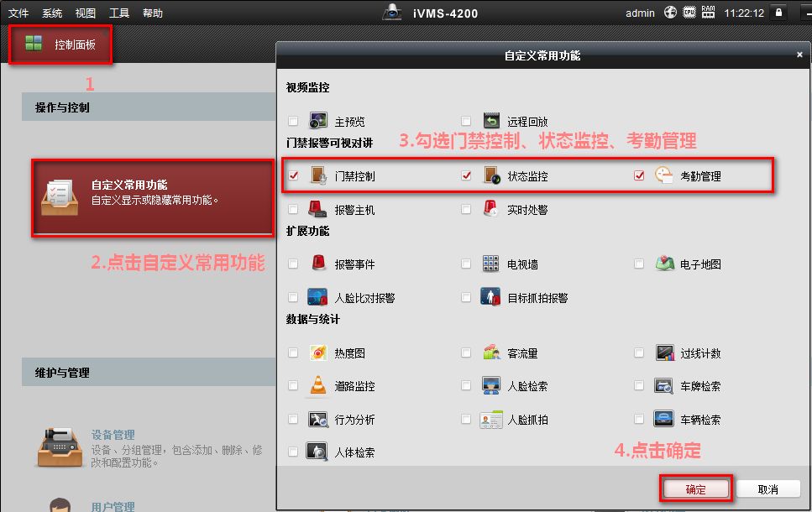Click the 远程回放 playback icon

[491, 121]
